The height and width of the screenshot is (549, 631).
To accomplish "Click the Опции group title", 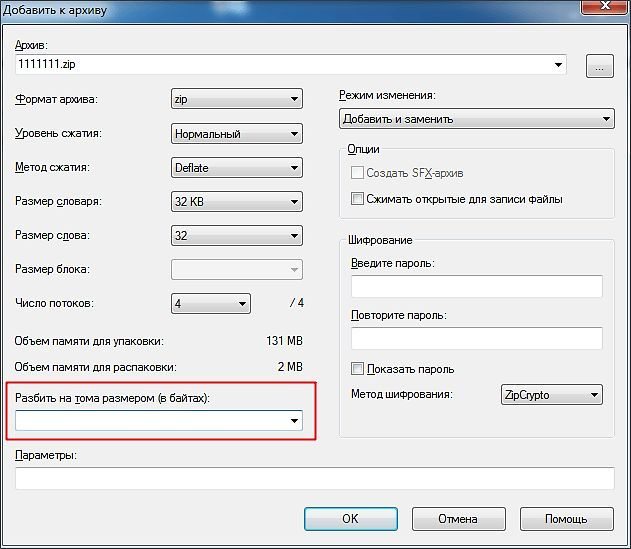I will (x=363, y=149).
